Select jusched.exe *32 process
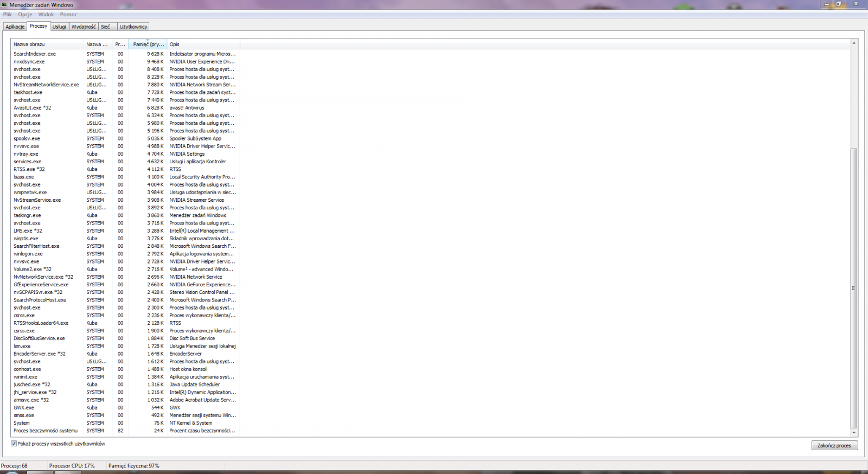 pyautogui.click(x=125, y=384)
